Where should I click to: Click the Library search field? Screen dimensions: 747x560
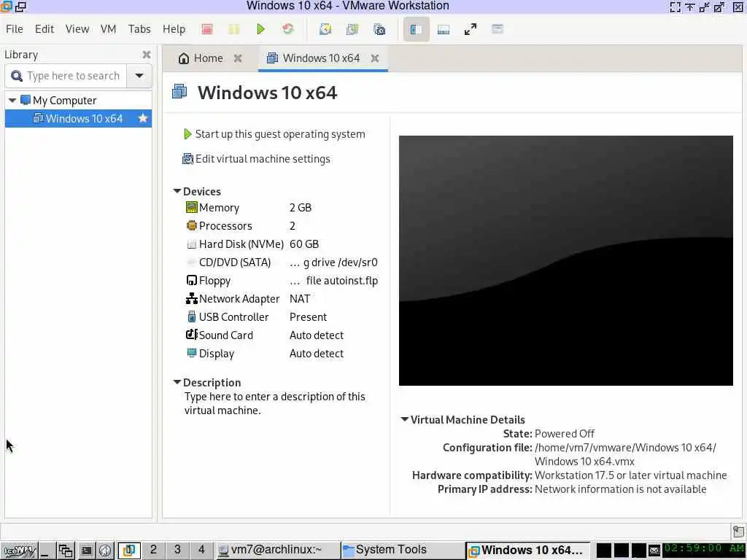point(66,76)
